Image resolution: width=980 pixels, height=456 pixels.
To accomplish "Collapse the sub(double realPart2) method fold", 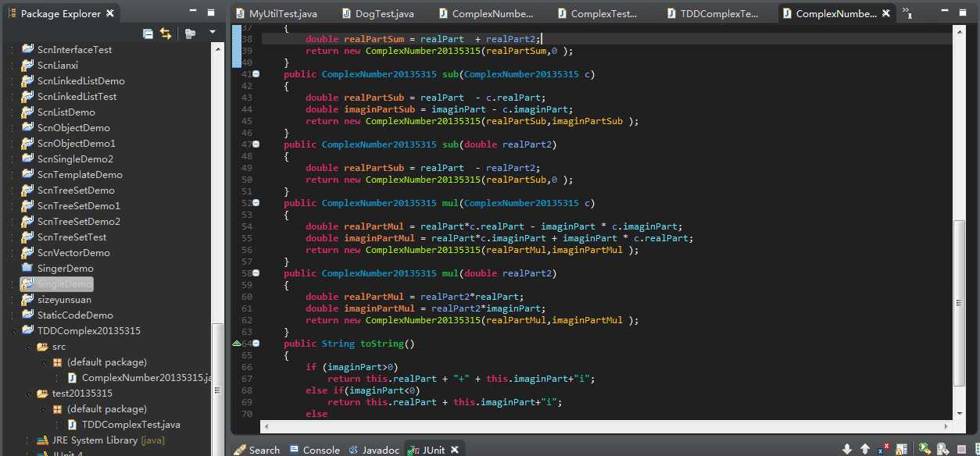I will pyautogui.click(x=256, y=144).
